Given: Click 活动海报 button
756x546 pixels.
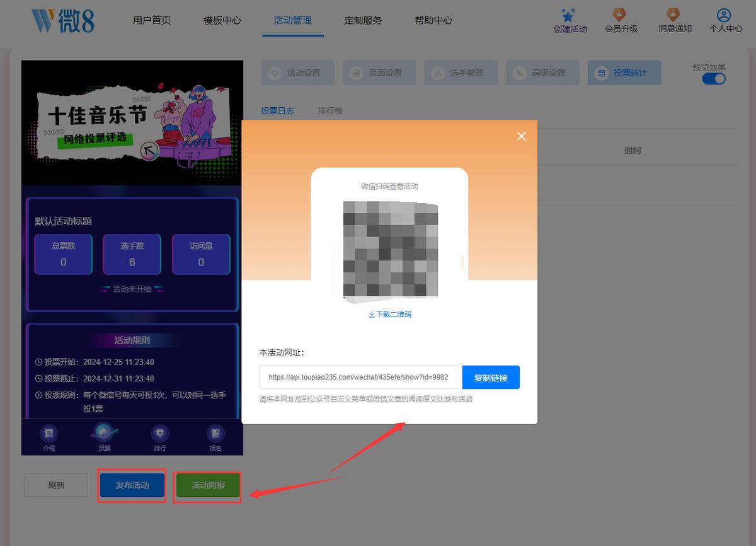Looking at the screenshot, I should pos(208,485).
